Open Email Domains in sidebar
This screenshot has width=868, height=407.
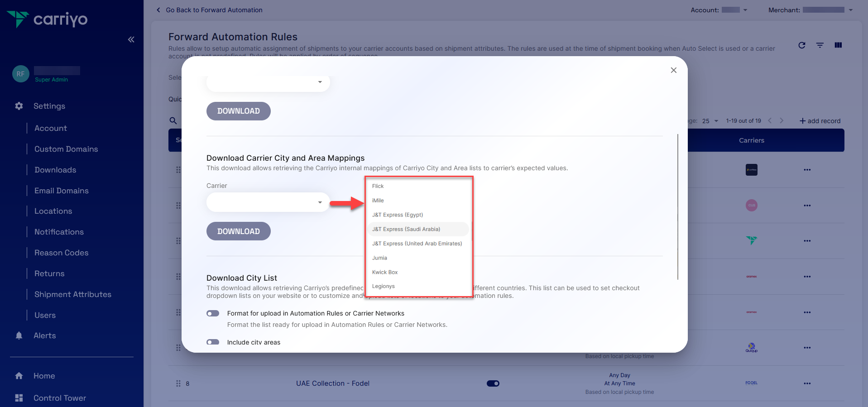coord(62,191)
